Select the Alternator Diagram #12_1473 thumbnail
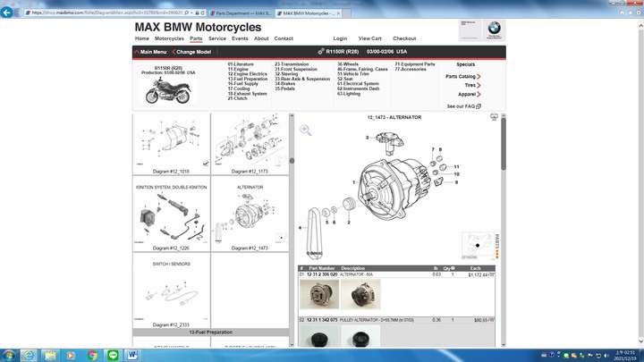The image size is (644, 362). click(250, 214)
